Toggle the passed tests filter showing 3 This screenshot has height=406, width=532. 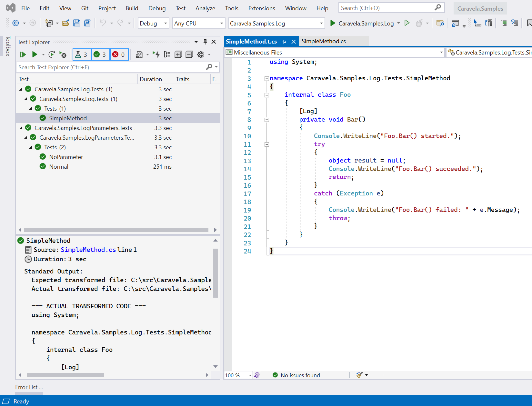point(100,55)
